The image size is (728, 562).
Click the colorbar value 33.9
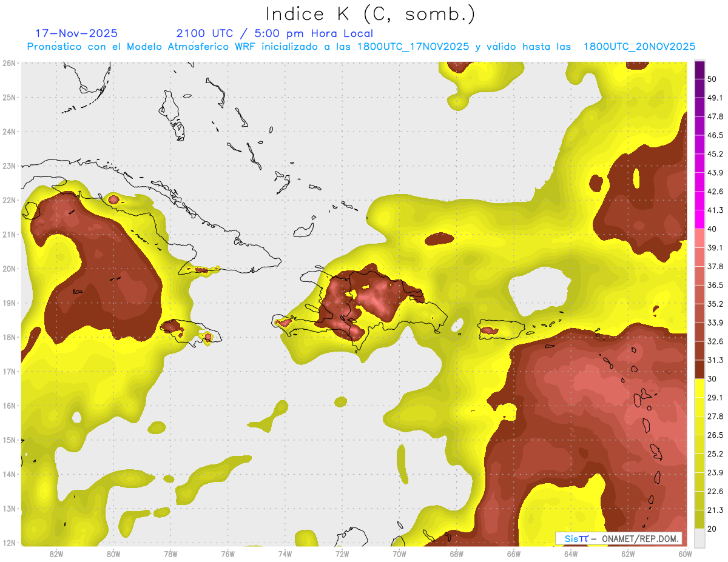[x=715, y=323]
